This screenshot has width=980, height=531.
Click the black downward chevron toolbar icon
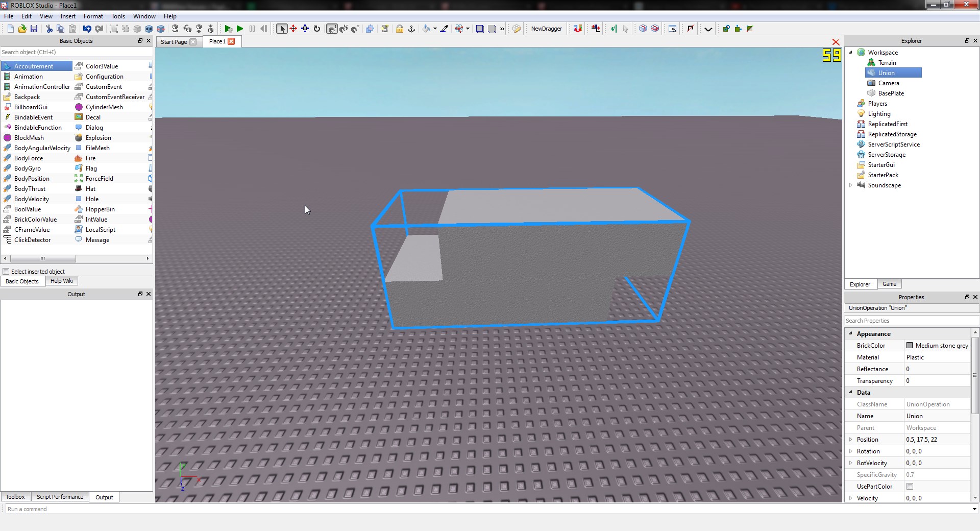coord(708,29)
